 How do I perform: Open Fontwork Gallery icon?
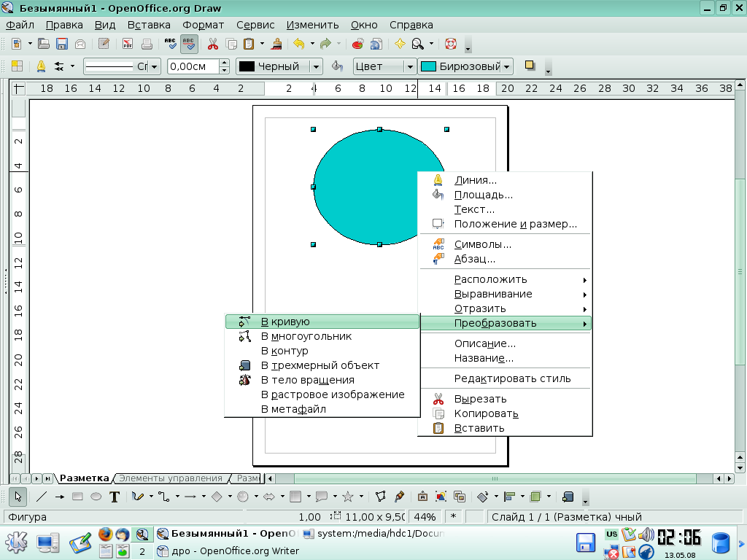point(422,497)
